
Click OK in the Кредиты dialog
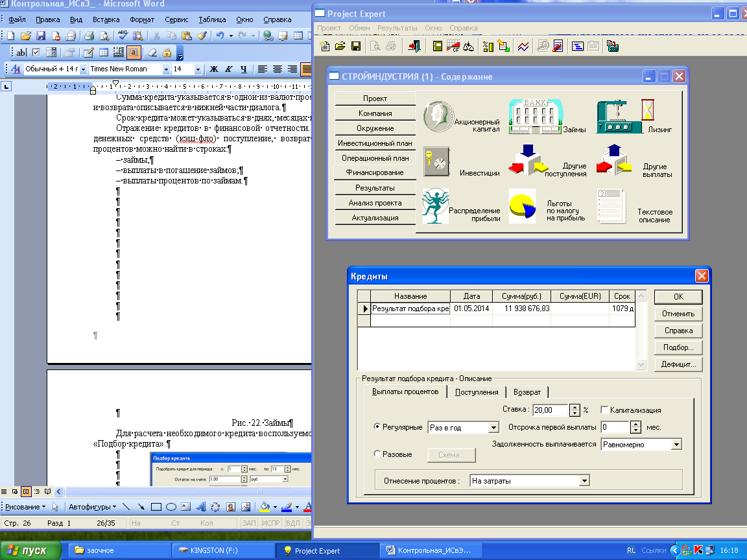678,297
